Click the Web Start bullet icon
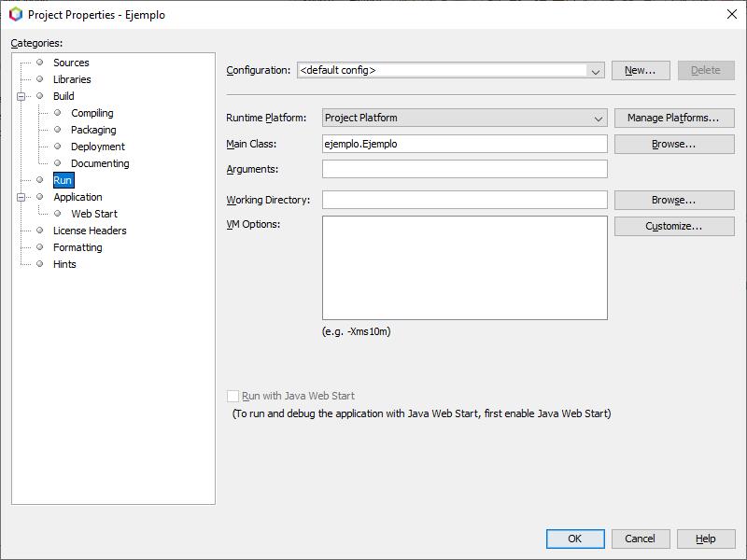Viewport: 747px width, 560px height. (58, 214)
